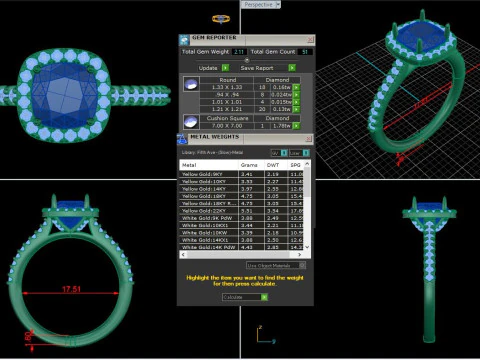The image size is (480, 360).
Task: Click green arrow for 1.33 X 1.33 round
Action: point(296,87)
